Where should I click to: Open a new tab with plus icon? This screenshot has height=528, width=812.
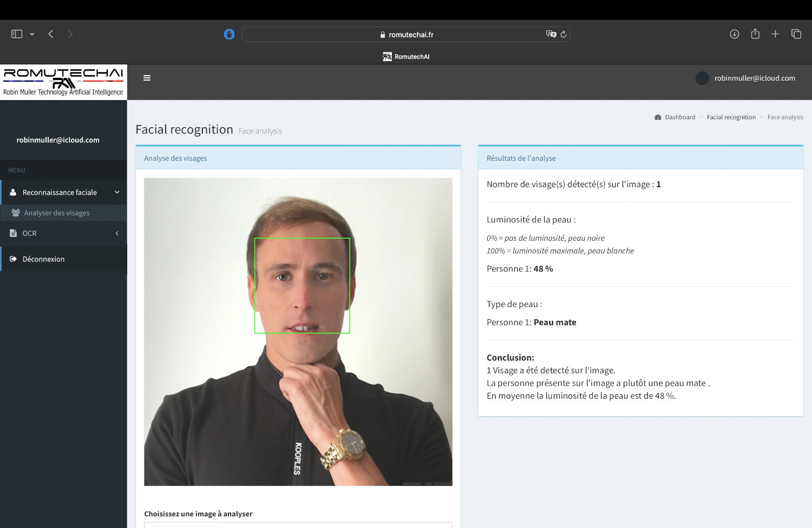pyautogui.click(x=775, y=34)
